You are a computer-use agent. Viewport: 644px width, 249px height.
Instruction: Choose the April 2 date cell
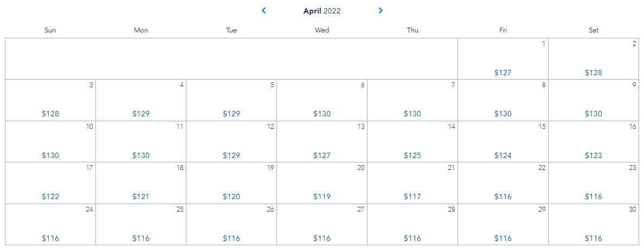594,59
